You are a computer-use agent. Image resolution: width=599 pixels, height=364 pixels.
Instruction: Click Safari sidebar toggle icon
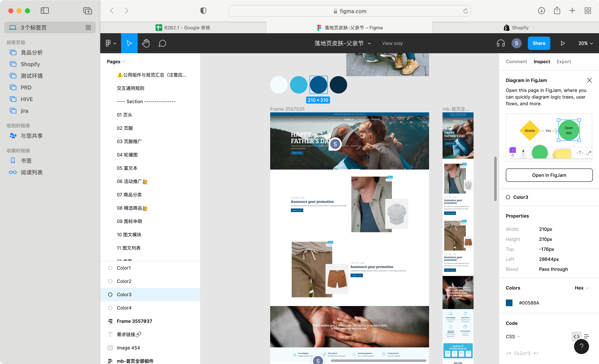45,11
